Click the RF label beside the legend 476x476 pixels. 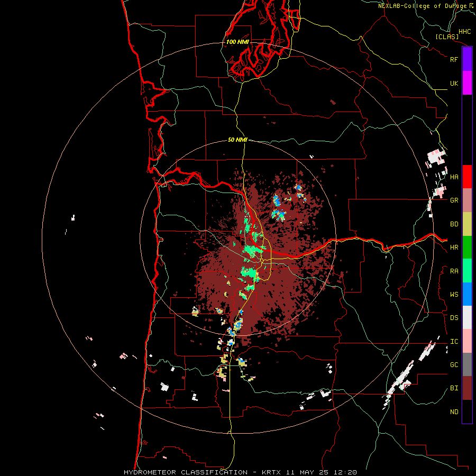[454, 59]
